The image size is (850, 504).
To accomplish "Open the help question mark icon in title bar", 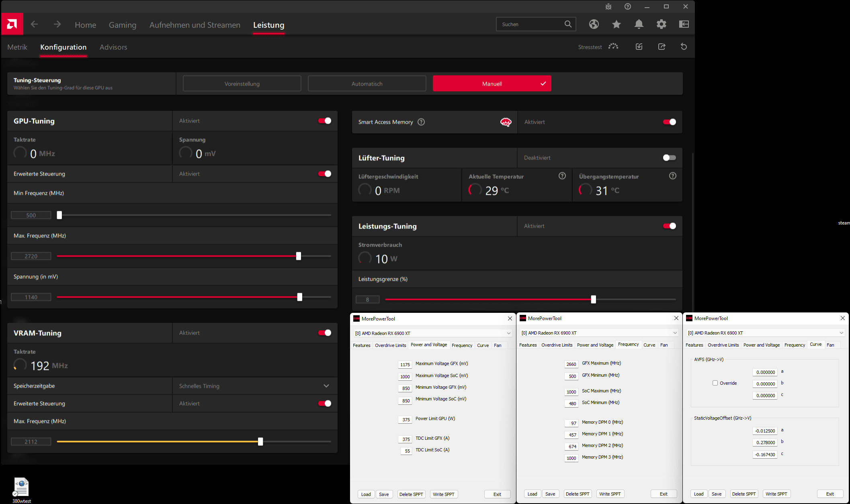I will 628,6.
